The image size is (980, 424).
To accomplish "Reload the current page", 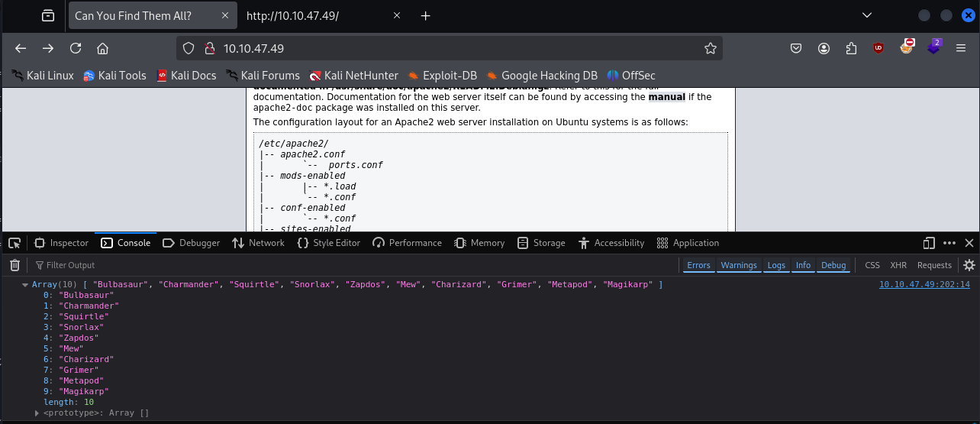I will tap(76, 48).
